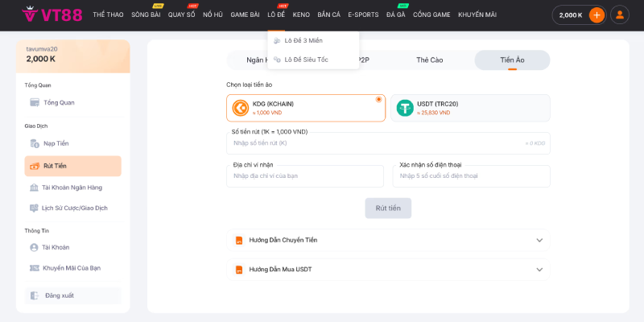Open the SÒNG BÀI menu
Screen dimensions: 644x322
pos(146,14)
